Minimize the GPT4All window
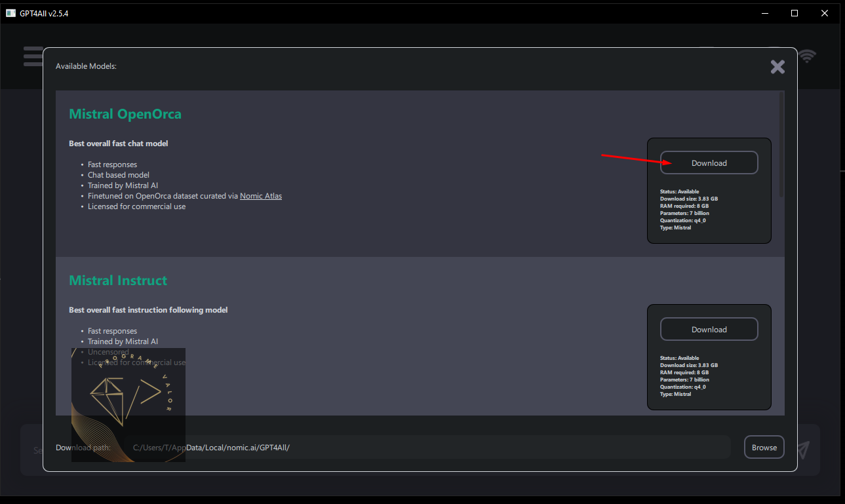This screenshot has height=504, width=845. (764, 13)
